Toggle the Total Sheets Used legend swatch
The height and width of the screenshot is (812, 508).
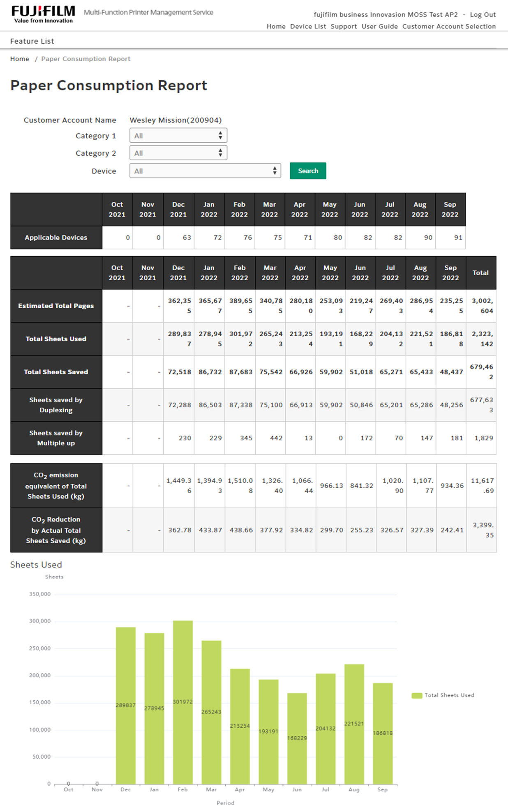click(x=417, y=695)
